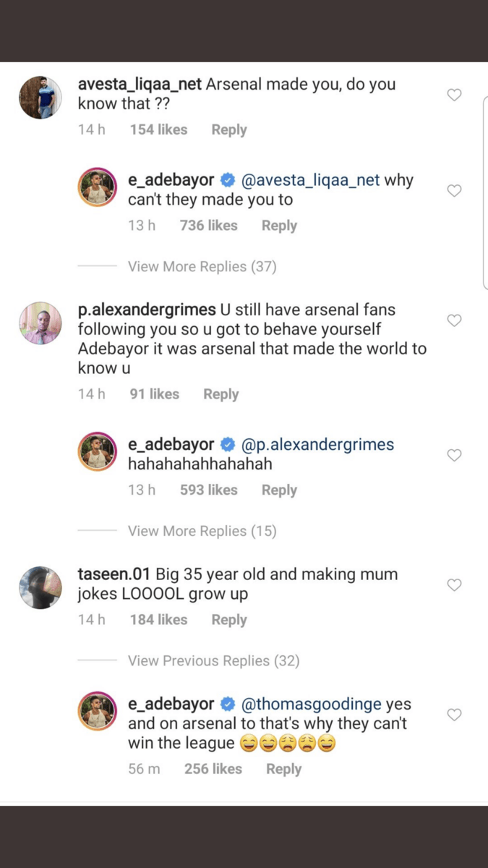Click verified badge on the "hahahahahhahahah" reply

point(228,444)
